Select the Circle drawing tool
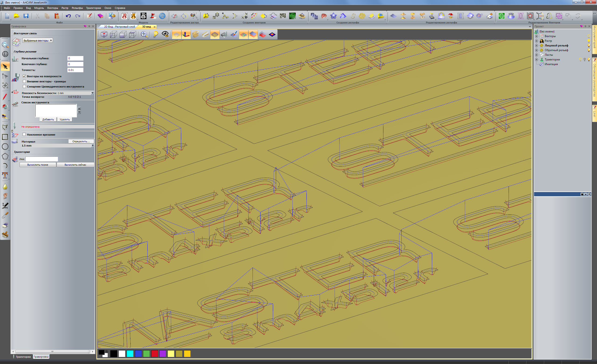The width and height of the screenshot is (597, 364). [5, 147]
